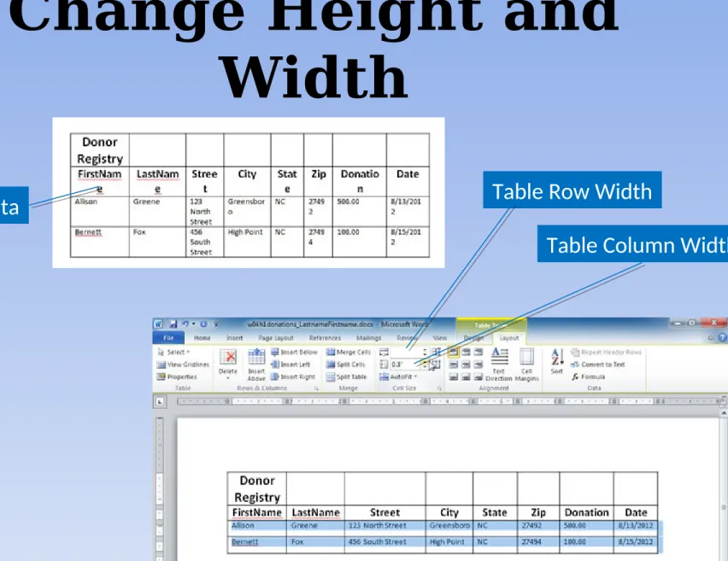Select the Align Top Left alignment button
This screenshot has width=728, height=561.
(x=454, y=352)
